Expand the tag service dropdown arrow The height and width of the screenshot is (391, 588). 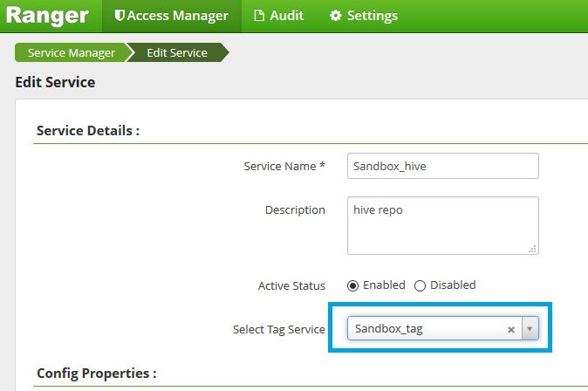click(530, 329)
